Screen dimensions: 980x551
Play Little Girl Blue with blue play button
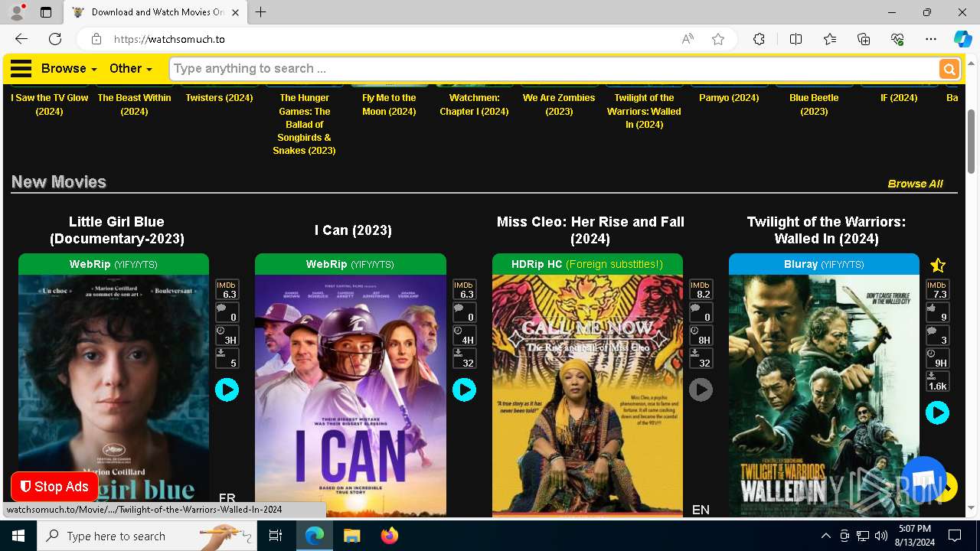tap(227, 390)
